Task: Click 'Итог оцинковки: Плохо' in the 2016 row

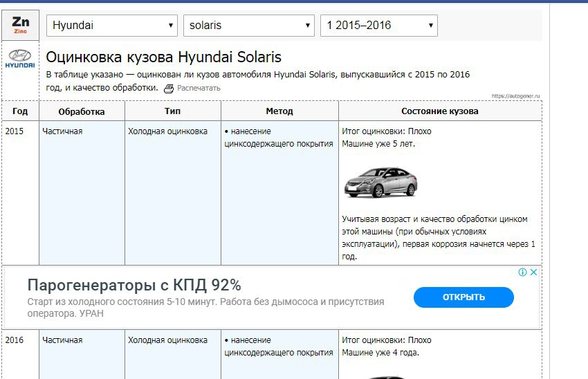Action: coord(387,340)
